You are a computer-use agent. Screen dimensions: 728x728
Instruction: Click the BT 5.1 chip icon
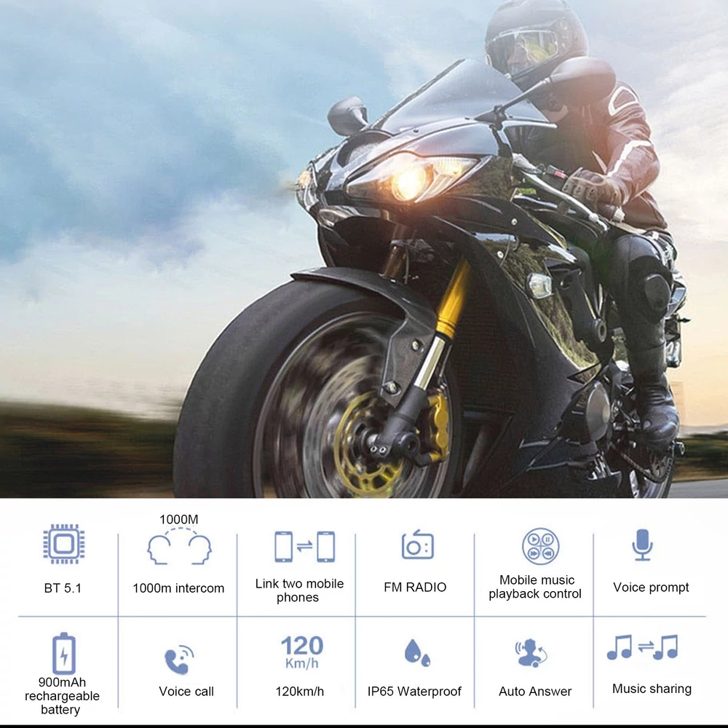point(64,544)
